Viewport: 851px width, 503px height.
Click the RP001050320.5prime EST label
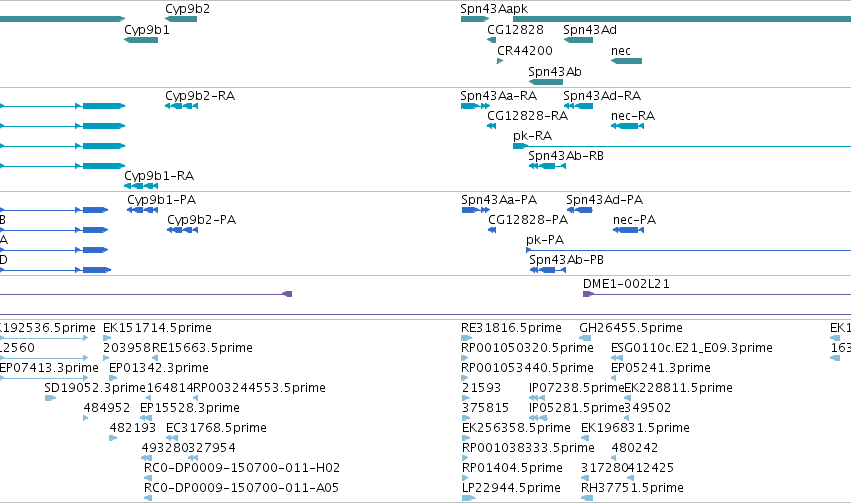click(527, 348)
